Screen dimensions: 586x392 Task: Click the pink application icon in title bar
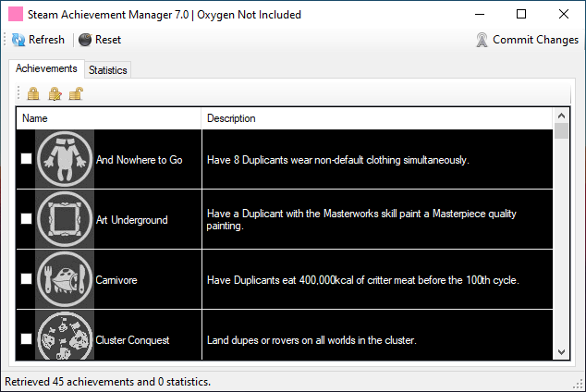pos(16,14)
